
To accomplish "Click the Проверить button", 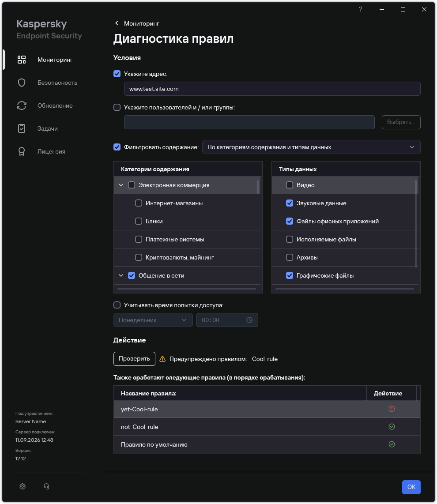I will coord(135,359).
